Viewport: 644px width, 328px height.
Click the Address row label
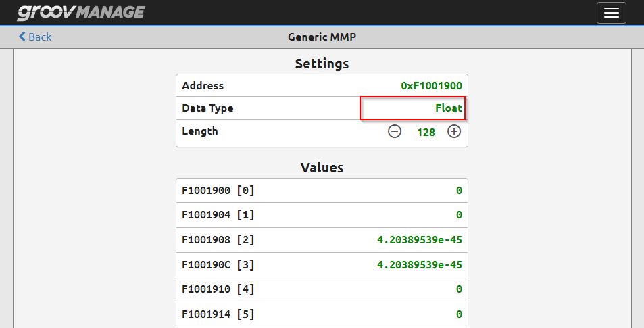point(203,85)
